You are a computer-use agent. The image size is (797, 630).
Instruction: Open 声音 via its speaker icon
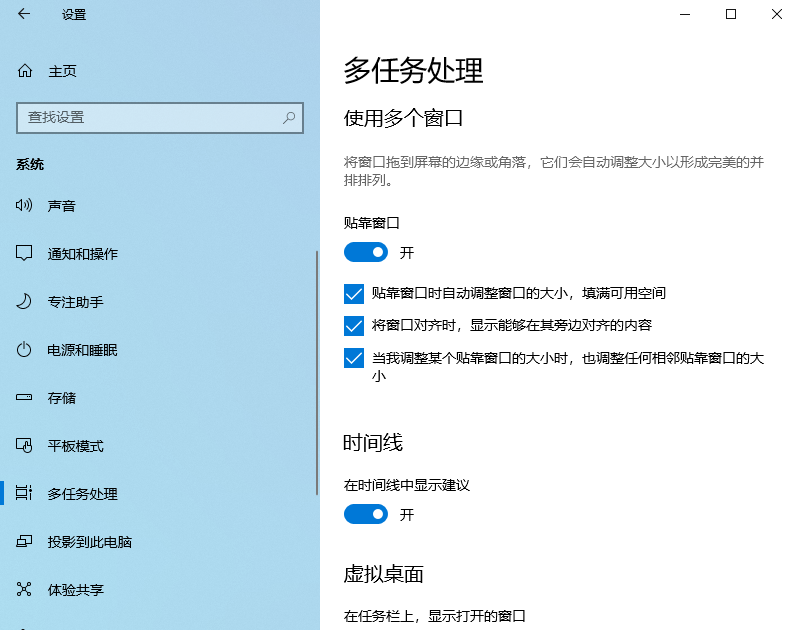click(x=25, y=206)
